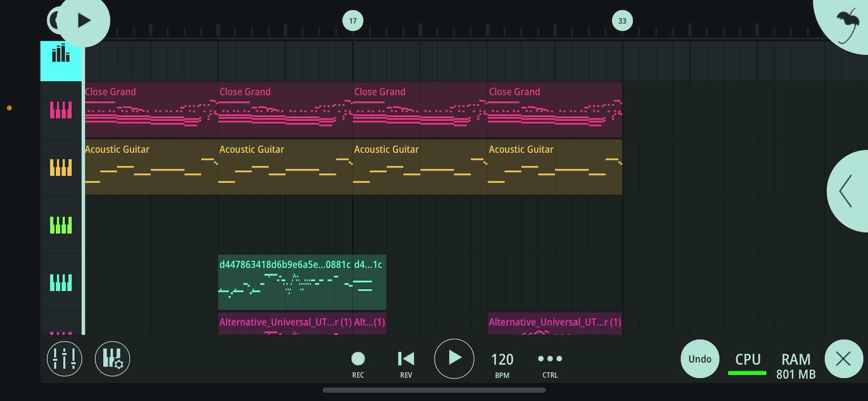Select the pink piano icon of the Close Grand track

click(x=61, y=110)
